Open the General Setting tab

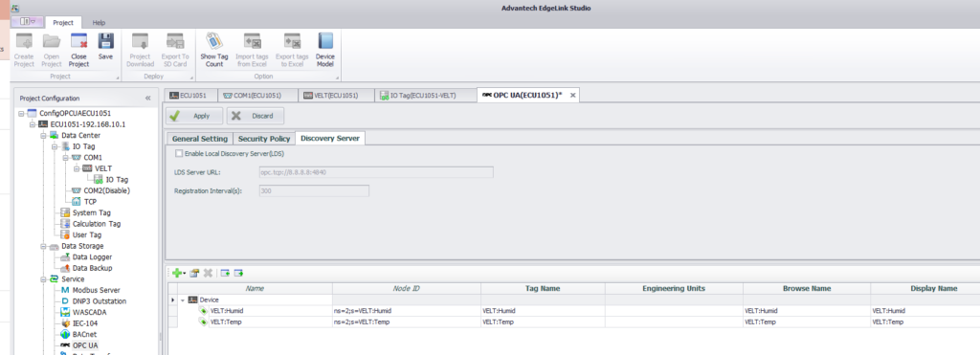pos(199,138)
